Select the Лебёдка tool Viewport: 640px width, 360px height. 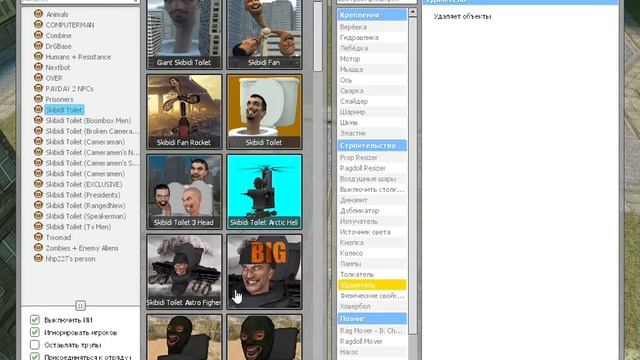click(x=372, y=48)
